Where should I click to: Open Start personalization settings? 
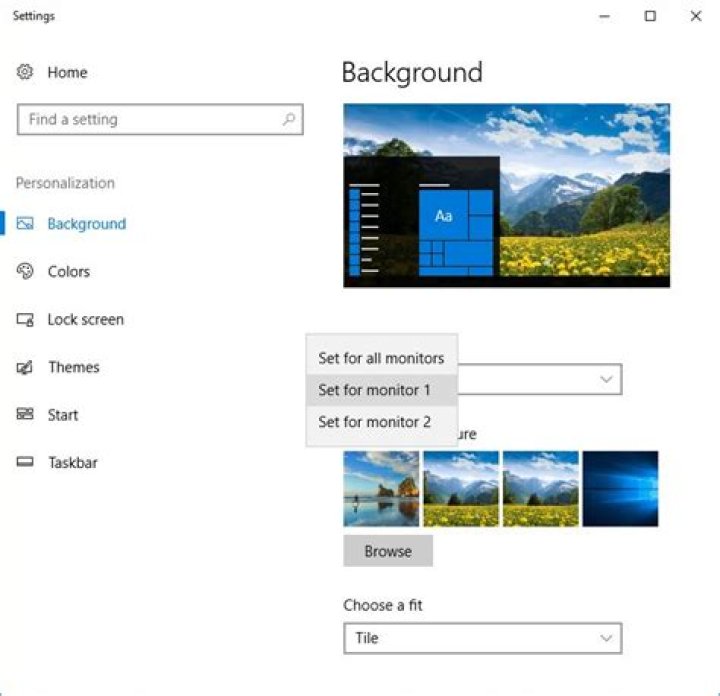[63, 415]
